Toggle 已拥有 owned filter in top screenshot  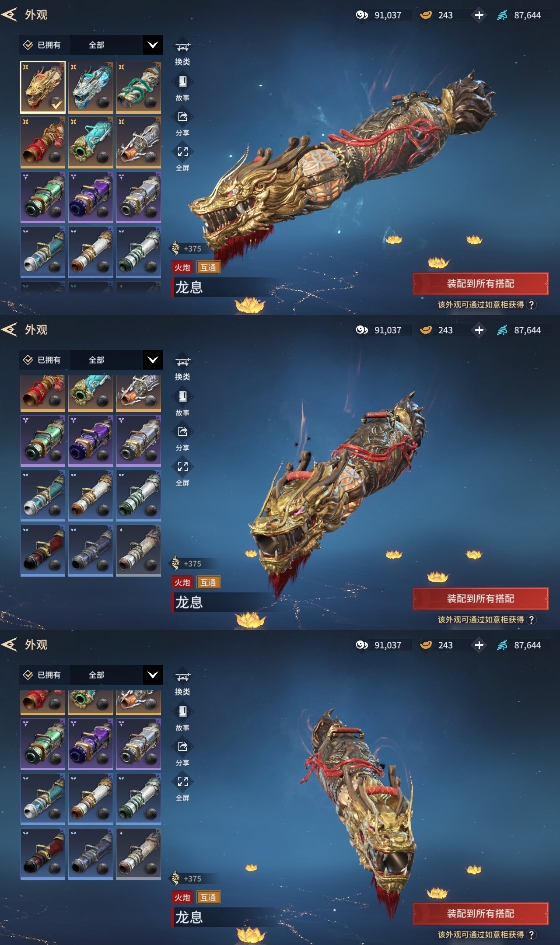pyautogui.click(x=42, y=45)
